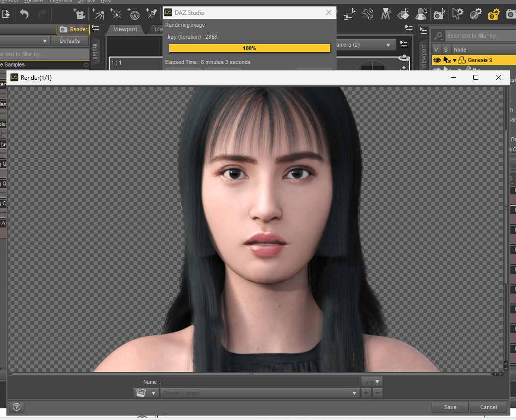Open the Draw Settings sphere-gear icon

click(475, 14)
